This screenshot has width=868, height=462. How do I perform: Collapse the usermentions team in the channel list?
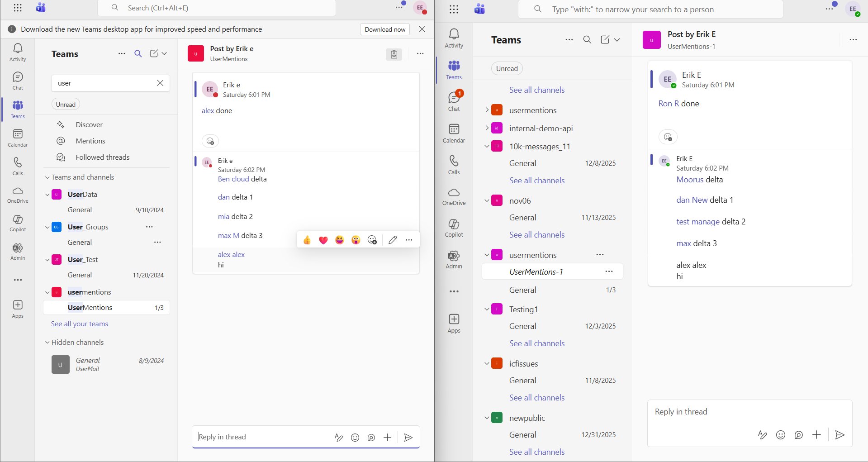pyautogui.click(x=47, y=292)
